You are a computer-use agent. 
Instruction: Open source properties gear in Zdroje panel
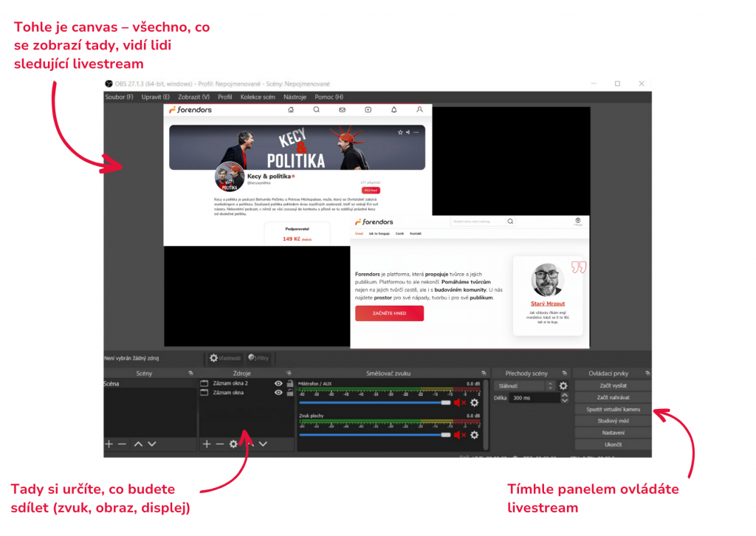coord(233,444)
